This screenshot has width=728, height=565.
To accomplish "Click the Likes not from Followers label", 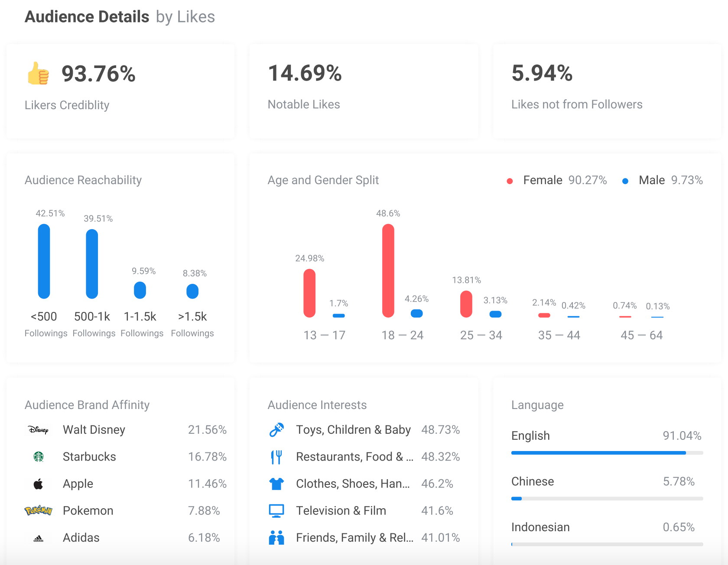I will [577, 104].
